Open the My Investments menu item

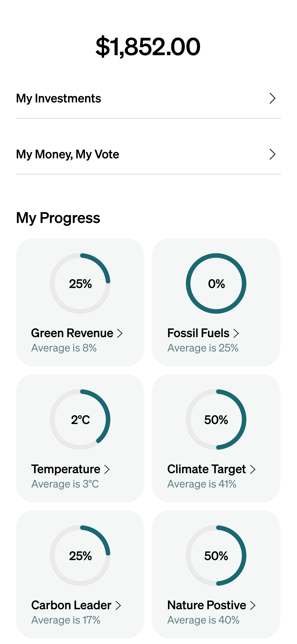58,98
